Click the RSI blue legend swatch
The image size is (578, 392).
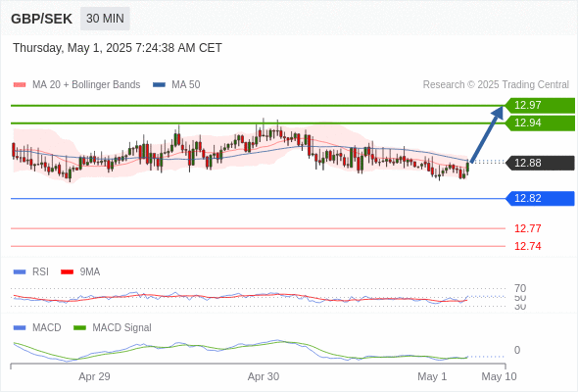coord(20,272)
